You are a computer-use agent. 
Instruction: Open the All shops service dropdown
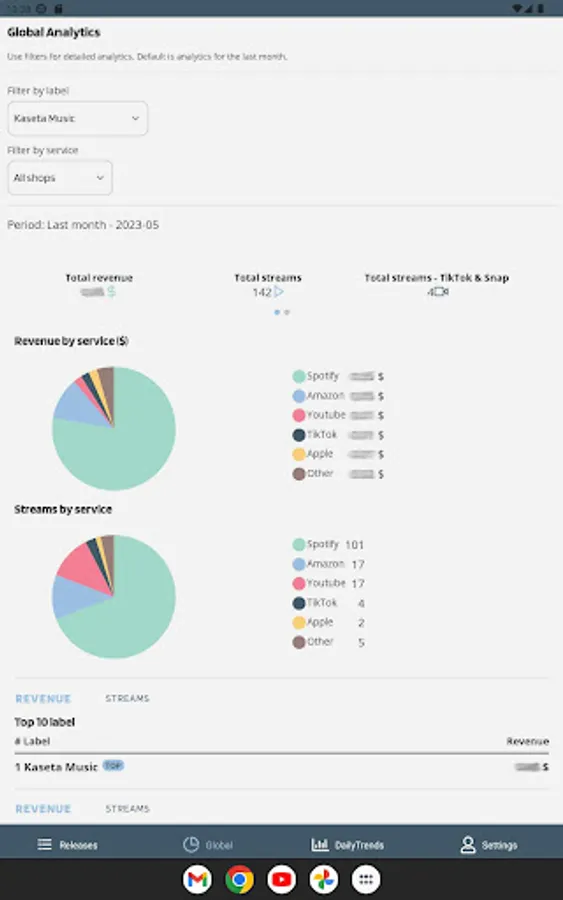coord(60,178)
